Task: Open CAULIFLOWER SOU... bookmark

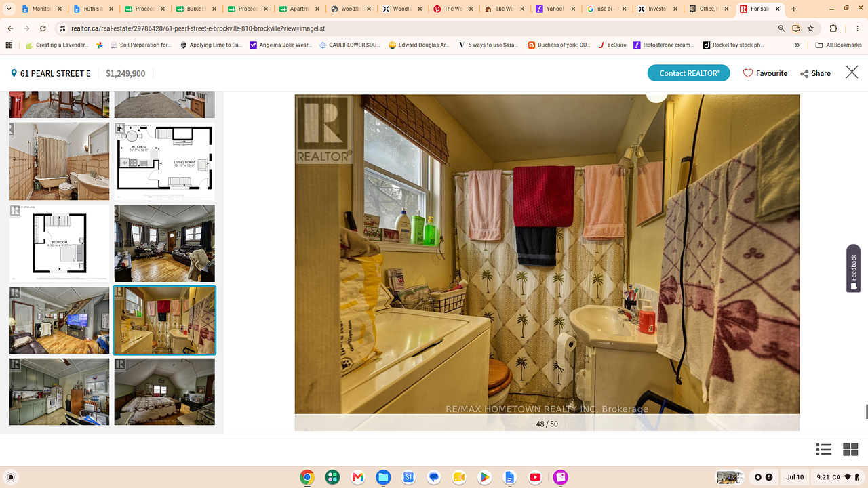Action: coord(350,45)
